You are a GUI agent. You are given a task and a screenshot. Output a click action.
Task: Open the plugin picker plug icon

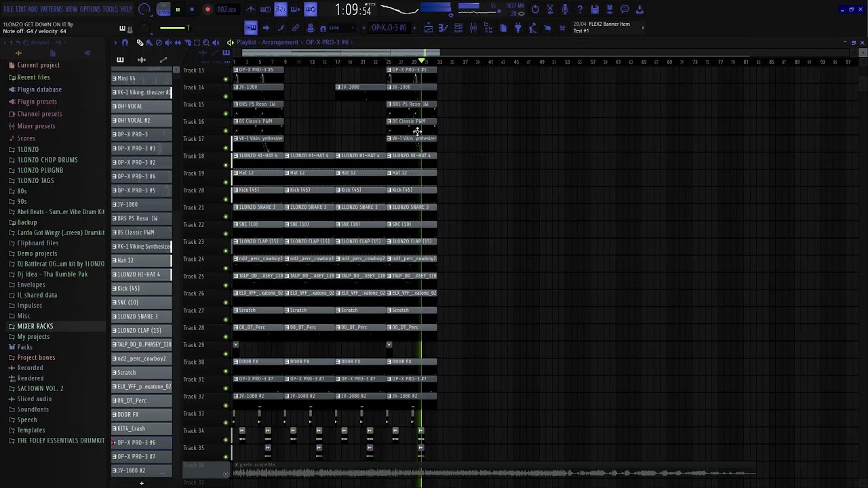(x=518, y=28)
